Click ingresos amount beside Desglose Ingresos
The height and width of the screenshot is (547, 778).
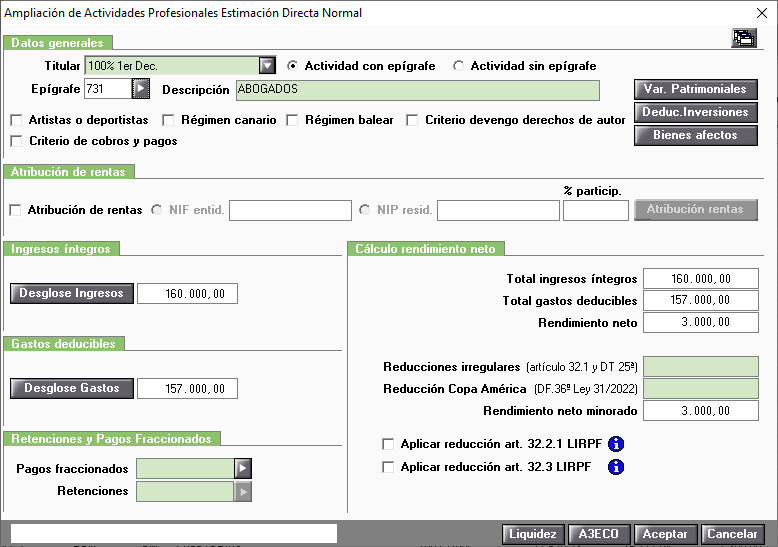click(188, 293)
